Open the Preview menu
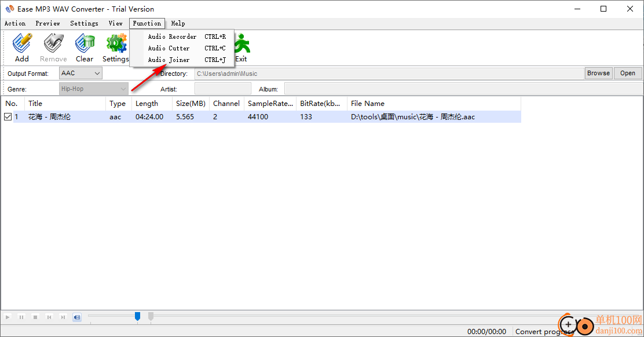Viewport: 644px width, 337px height. (x=47, y=23)
